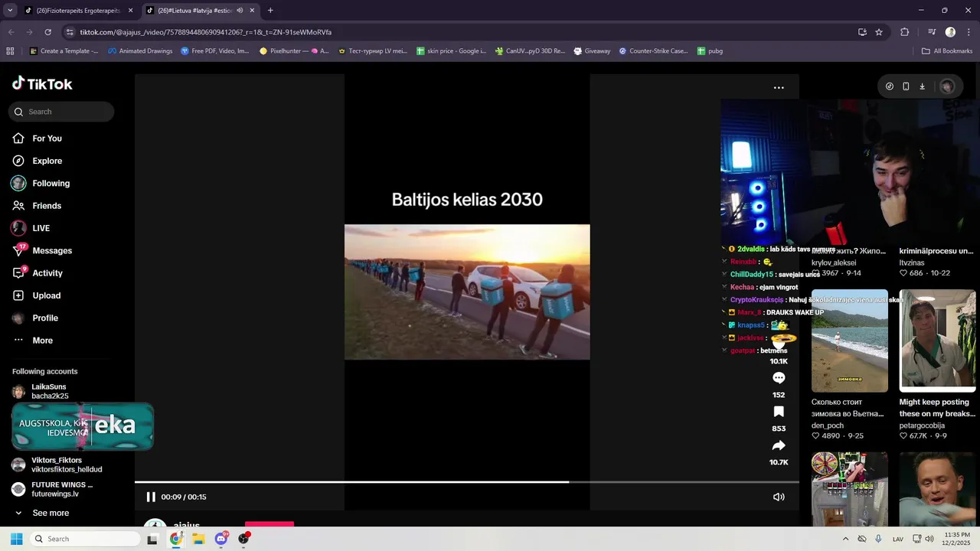Expand the All Bookmarks folder

(x=947, y=51)
